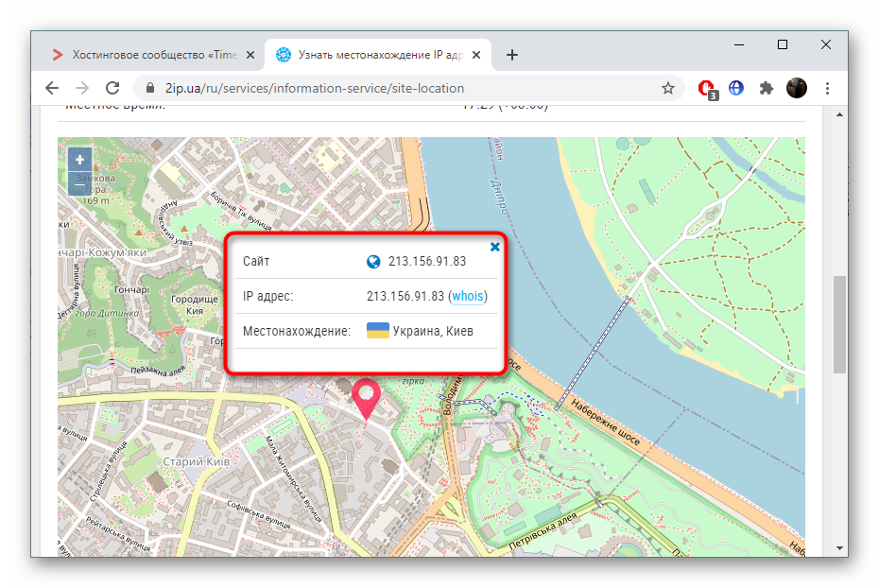Click the red location pin on map
This screenshot has height=588, width=879.
click(x=366, y=397)
